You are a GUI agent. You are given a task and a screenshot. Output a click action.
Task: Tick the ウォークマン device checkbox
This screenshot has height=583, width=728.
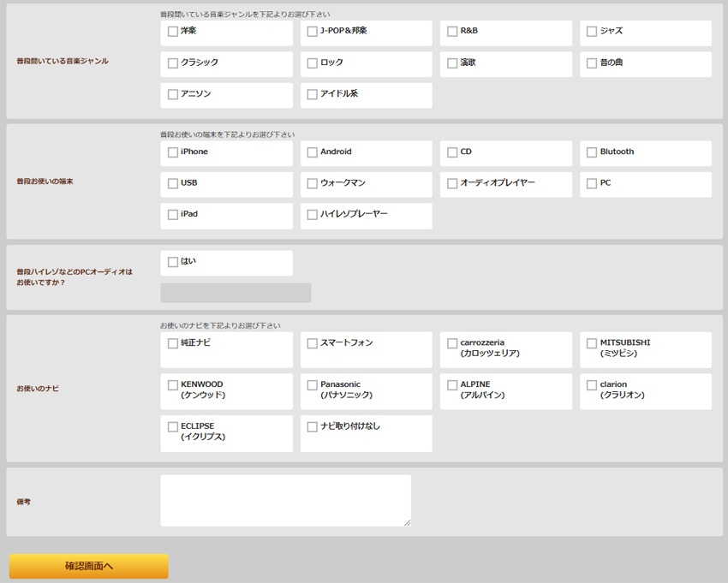tap(313, 183)
